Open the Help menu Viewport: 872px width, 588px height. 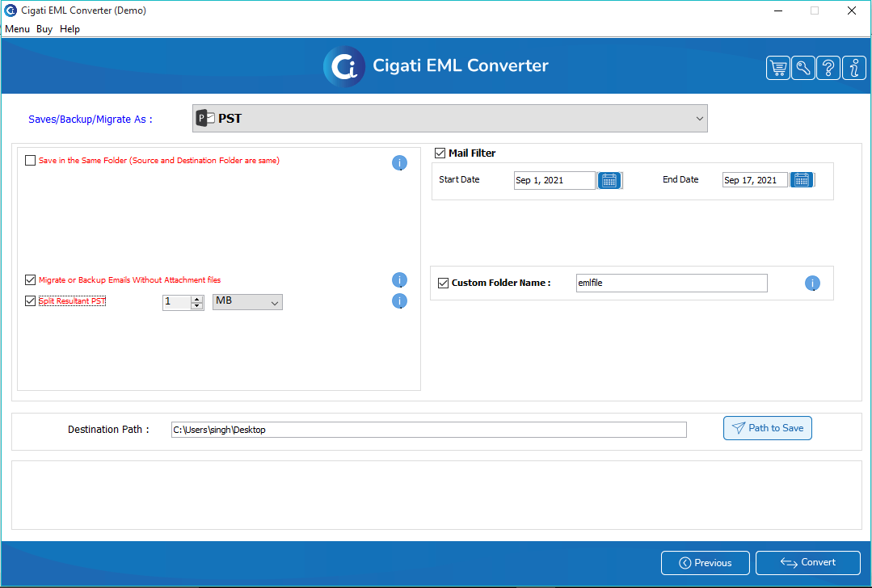70,29
